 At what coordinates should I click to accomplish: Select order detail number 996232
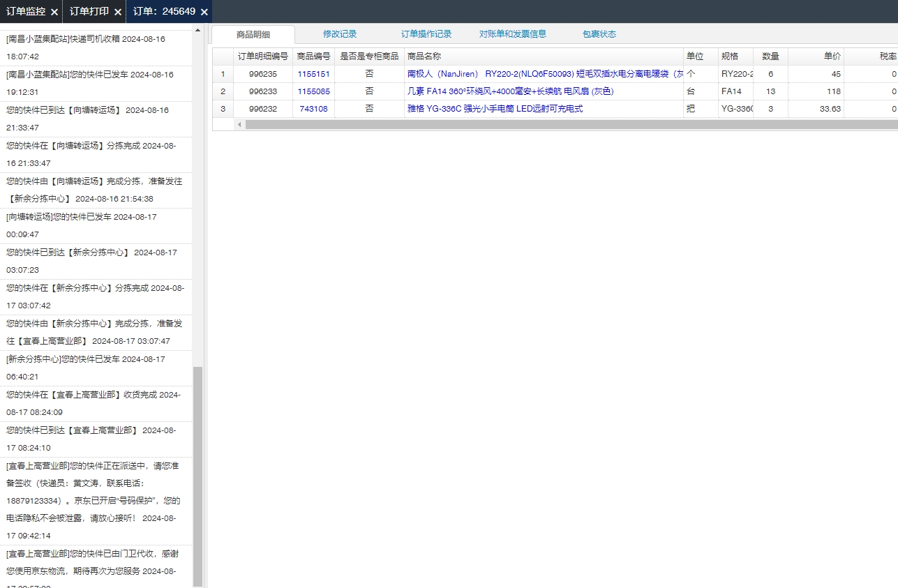tap(263, 108)
